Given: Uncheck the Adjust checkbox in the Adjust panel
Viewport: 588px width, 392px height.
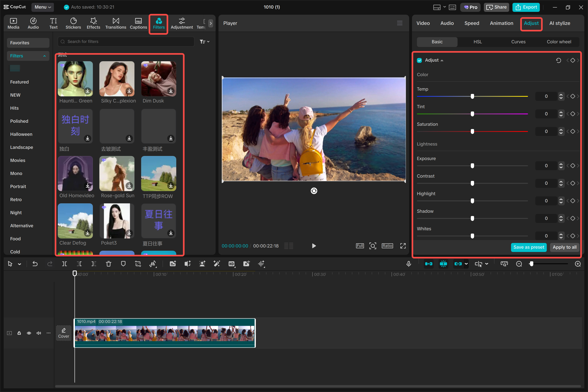Looking at the screenshot, I should pyautogui.click(x=420, y=60).
